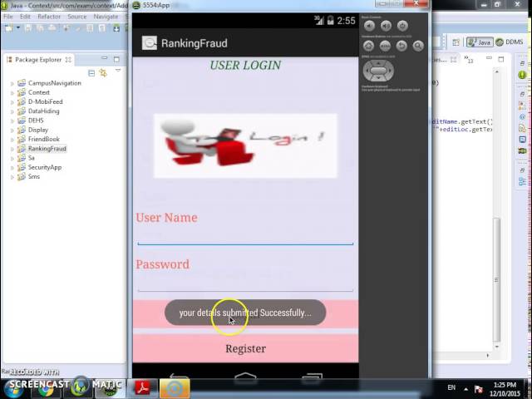Click the Open Perspective icon
Viewport: 532px width, 399px height.
pos(456,42)
